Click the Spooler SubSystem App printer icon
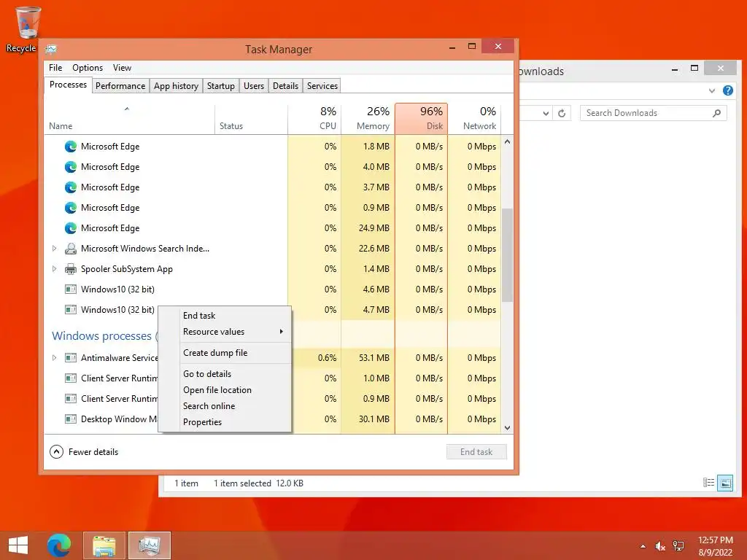 click(x=71, y=269)
